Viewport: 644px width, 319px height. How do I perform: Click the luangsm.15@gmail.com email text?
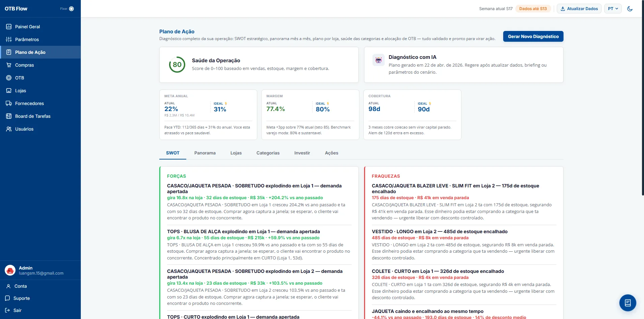click(x=41, y=273)
